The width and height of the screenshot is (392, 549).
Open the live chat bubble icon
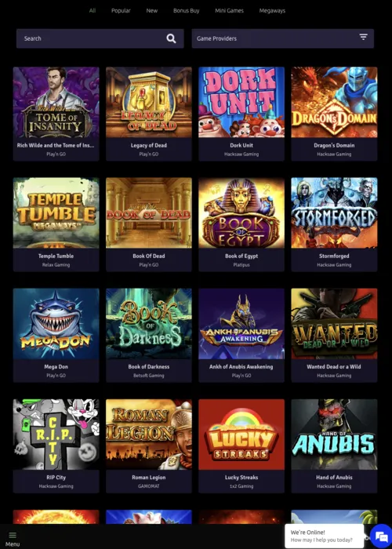coord(380,536)
